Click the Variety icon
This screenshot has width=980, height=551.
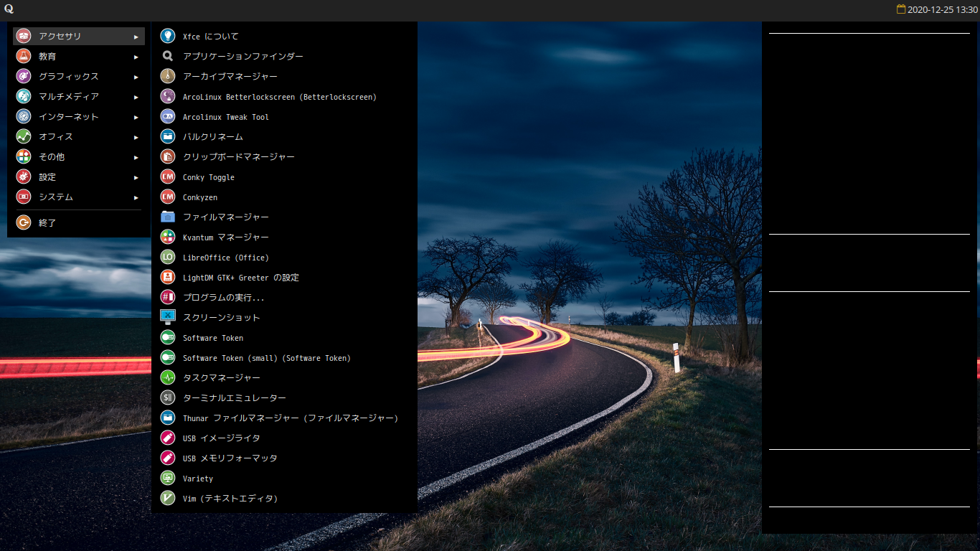click(x=167, y=478)
